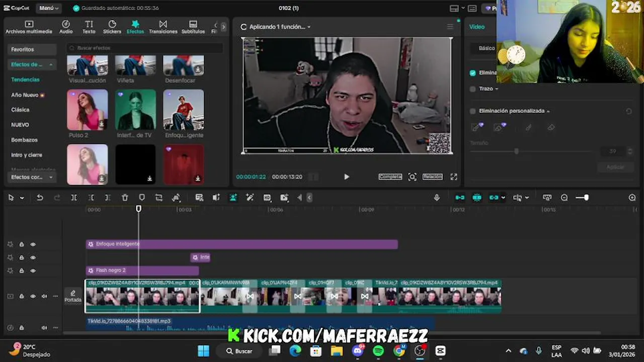Viewport: 644px width, 362px height.
Task: Open the Básico tab
Action: [487, 48]
